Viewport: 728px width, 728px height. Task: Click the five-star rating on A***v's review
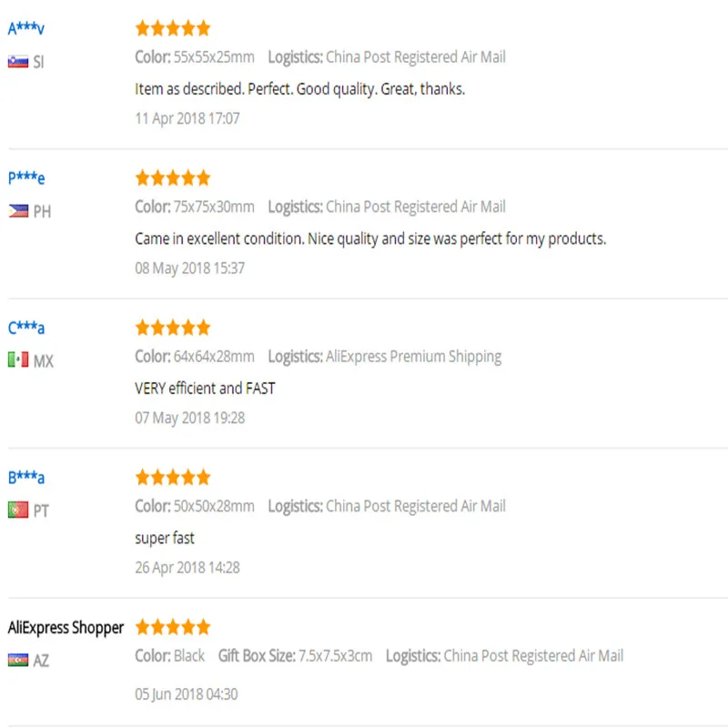172,28
